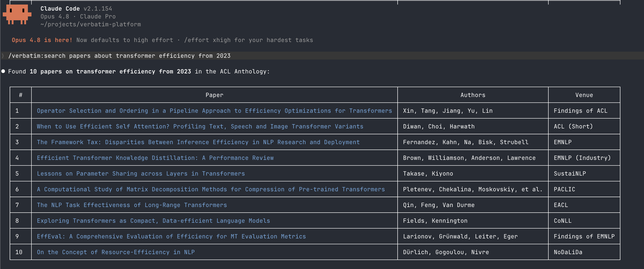Click venue 'Findings of ACL'
The height and width of the screenshot is (269, 644).
click(581, 111)
